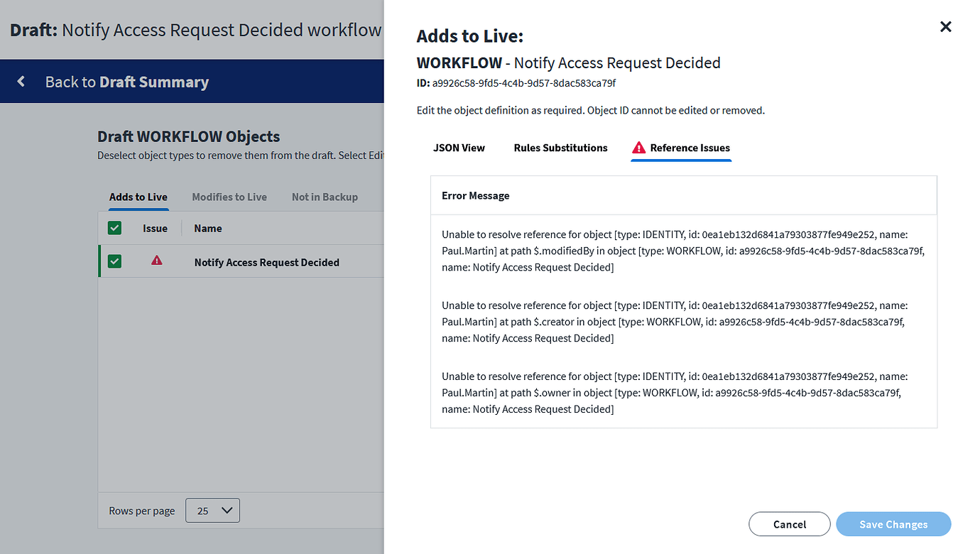
Task: Click the Issue column header
Action: point(155,228)
